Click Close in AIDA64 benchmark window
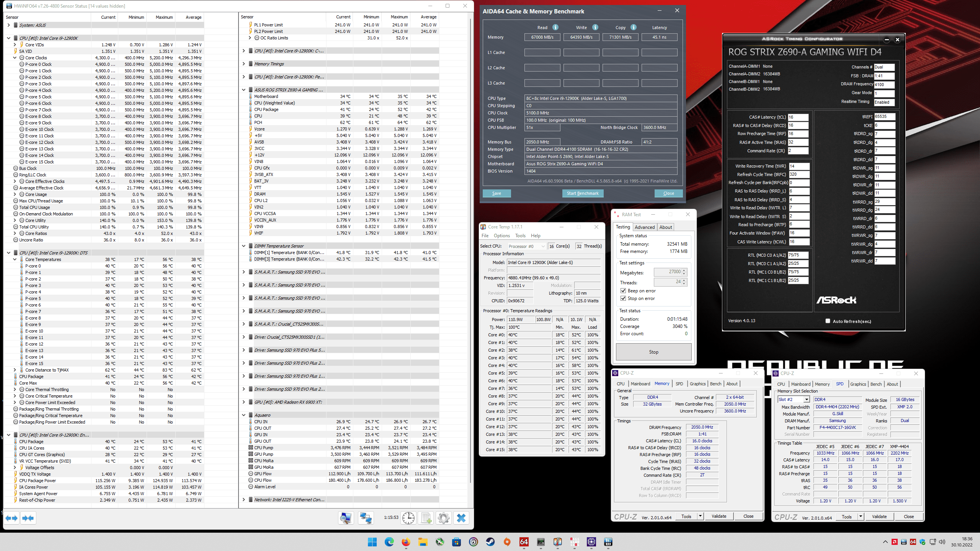This screenshot has width=980, height=551. (x=668, y=193)
